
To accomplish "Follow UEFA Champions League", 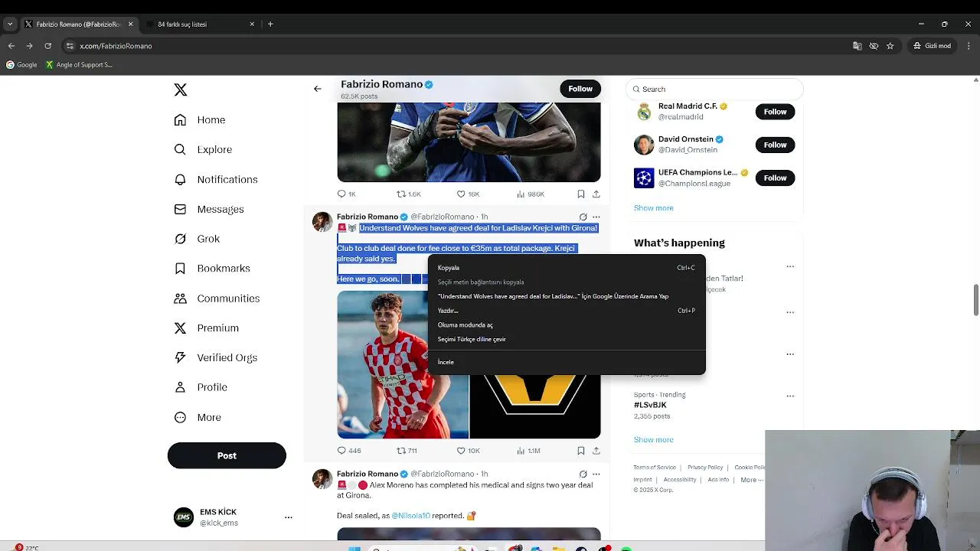I will click(775, 178).
